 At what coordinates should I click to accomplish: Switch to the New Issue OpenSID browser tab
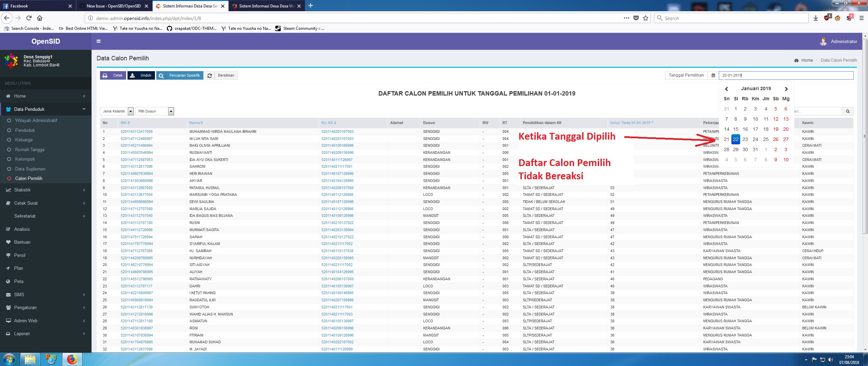click(114, 6)
